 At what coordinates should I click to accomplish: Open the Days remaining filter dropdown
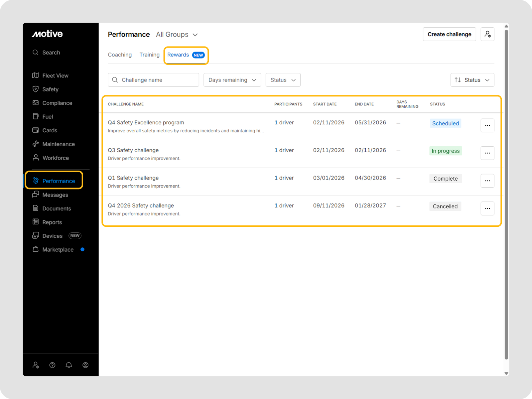click(232, 80)
